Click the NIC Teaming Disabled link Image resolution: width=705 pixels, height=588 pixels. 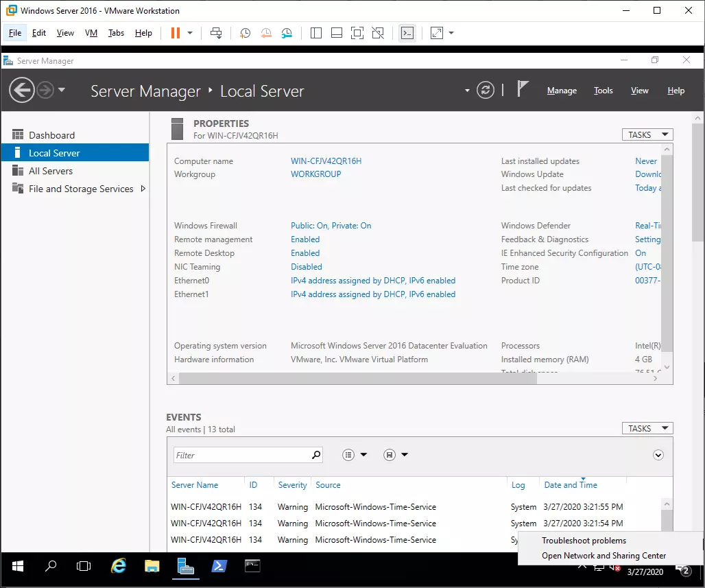[306, 267]
